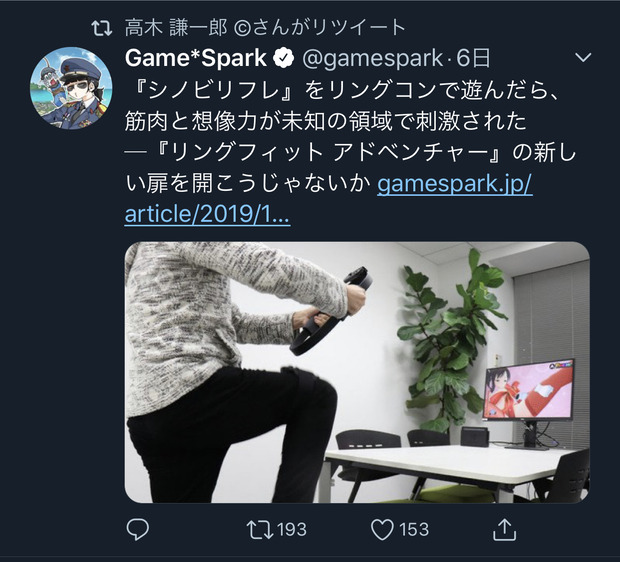Open the Game*Spark display name
The height and width of the screenshot is (562, 620).
coord(196,59)
